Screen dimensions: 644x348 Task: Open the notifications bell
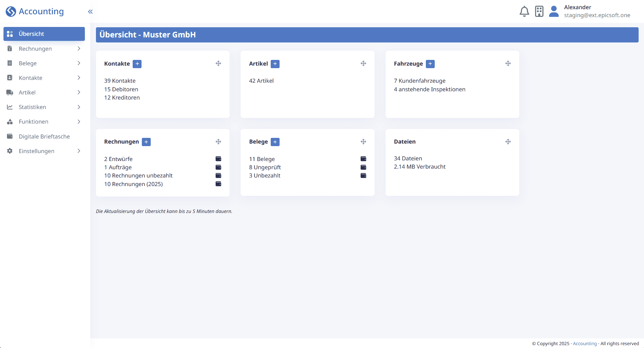(524, 11)
